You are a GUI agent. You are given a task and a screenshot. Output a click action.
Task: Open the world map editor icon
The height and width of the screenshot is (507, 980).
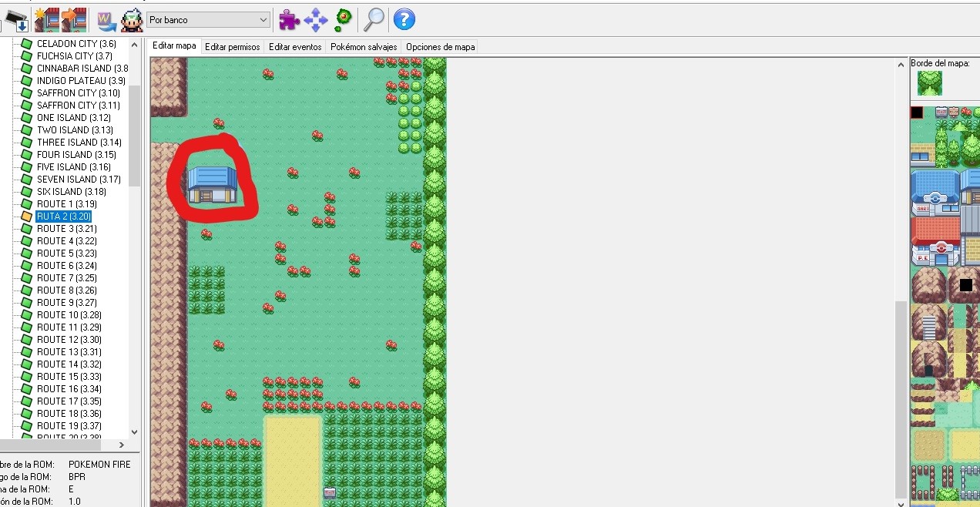106,19
